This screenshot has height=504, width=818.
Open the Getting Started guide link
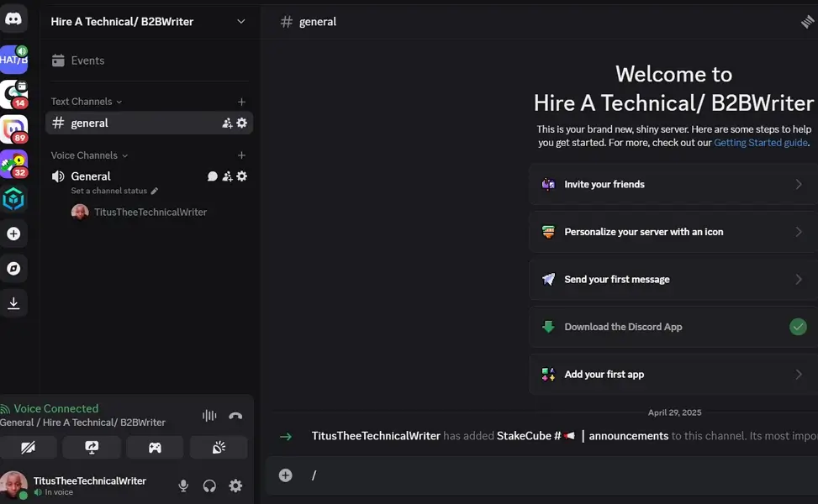[761, 143]
